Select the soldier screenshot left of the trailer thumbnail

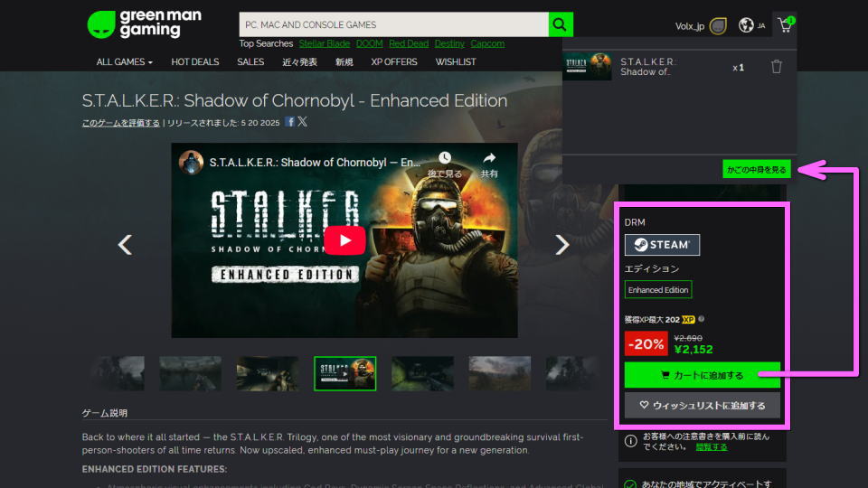tap(268, 373)
